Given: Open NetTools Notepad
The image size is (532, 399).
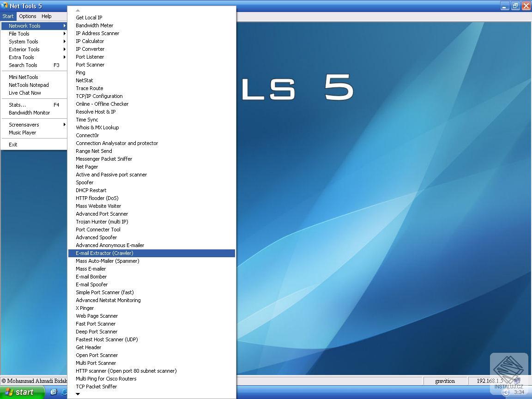Looking at the screenshot, I should coord(34,85).
